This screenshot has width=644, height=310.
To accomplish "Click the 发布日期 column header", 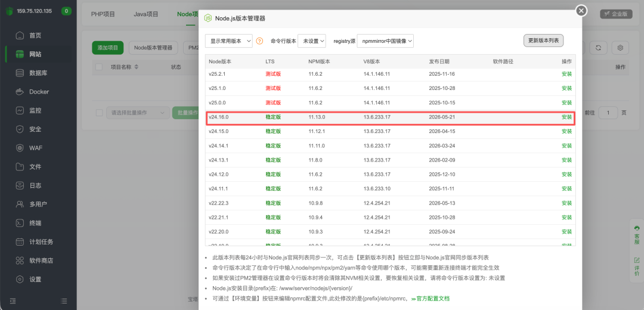I will coord(439,61).
